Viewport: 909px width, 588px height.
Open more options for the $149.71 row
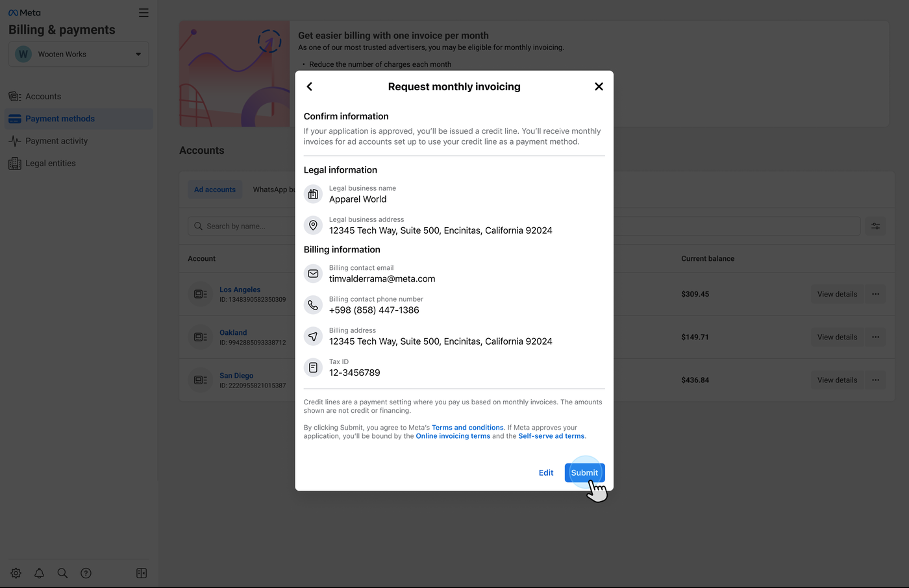[x=875, y=337]
